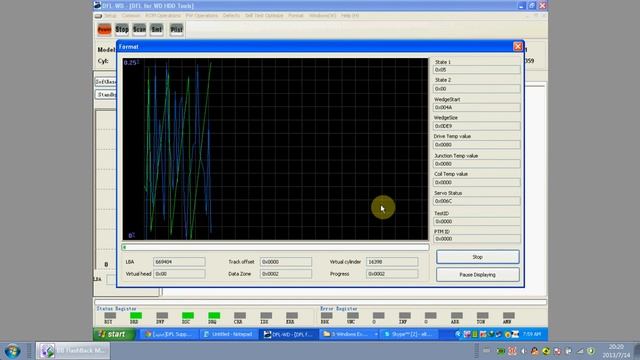Click the orange Power toolbar button

tap(104, 29)
